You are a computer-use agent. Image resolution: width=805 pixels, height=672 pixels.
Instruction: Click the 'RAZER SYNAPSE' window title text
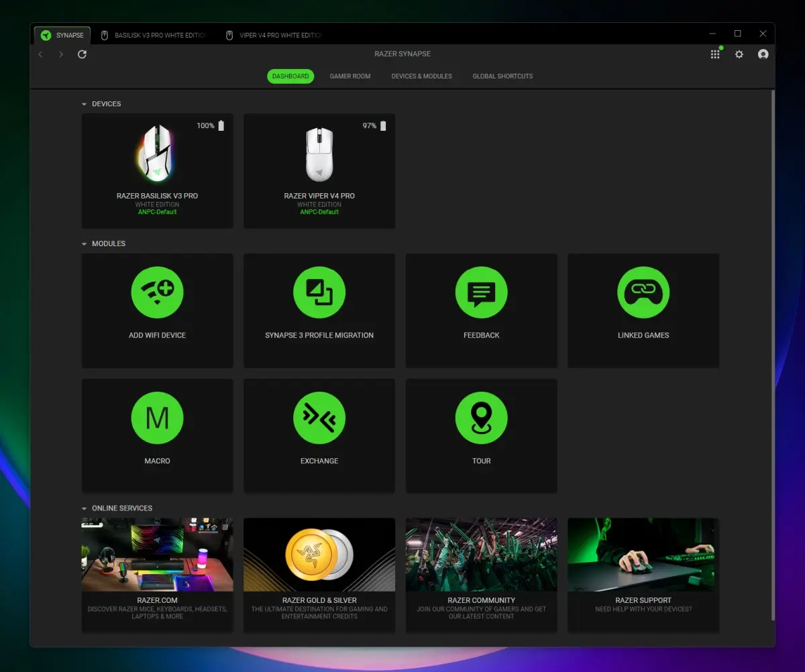pyautogui.click(x=402, y=54)
